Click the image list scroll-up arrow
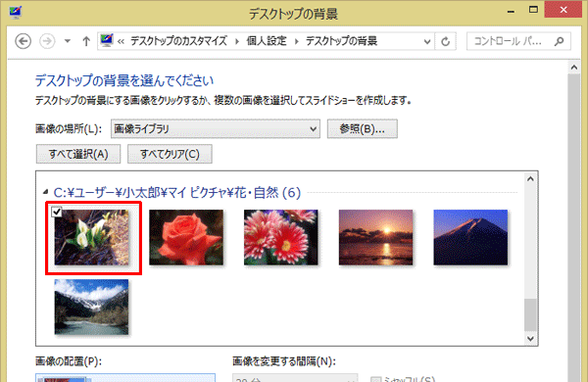 click(x=530, y=179)
